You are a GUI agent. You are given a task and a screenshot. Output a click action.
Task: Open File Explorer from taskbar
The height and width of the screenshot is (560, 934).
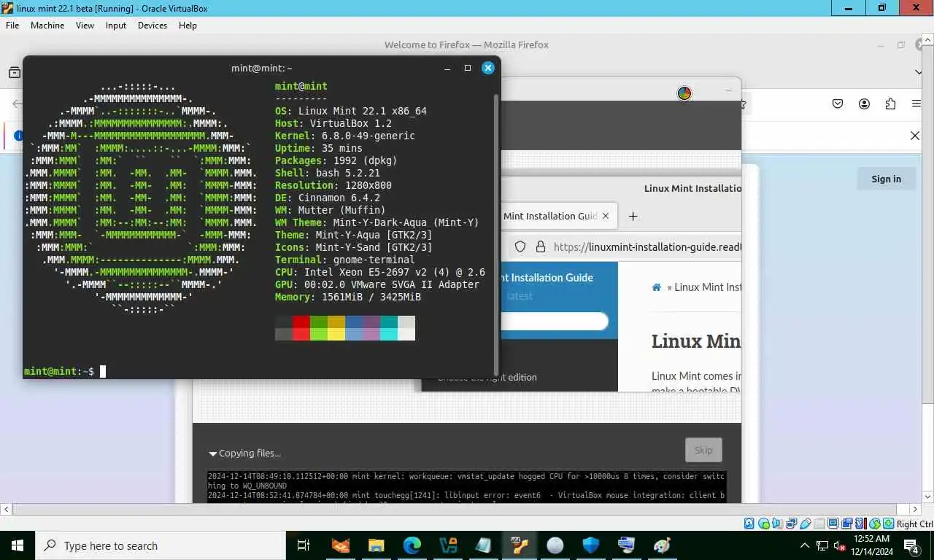pos(376,545)
